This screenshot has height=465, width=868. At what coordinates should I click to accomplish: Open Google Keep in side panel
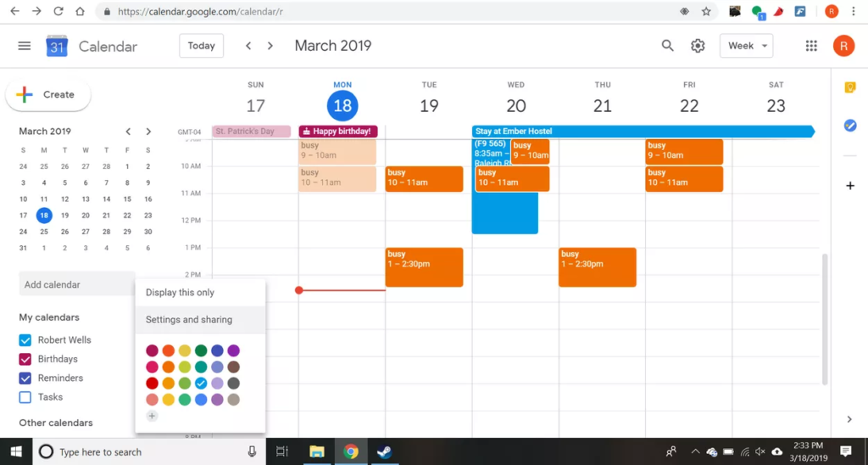pos(849,87)
